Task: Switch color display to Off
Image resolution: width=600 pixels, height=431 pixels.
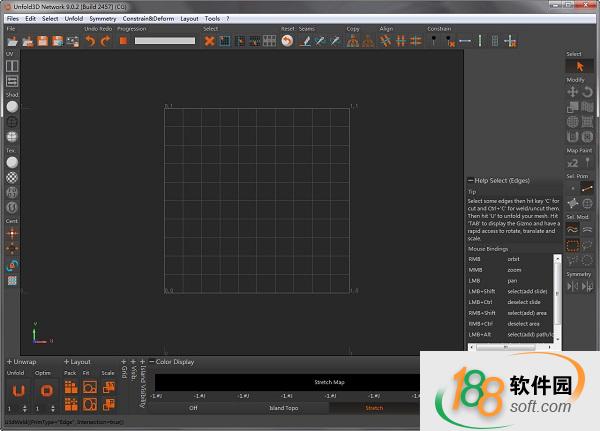Action: 193,408
